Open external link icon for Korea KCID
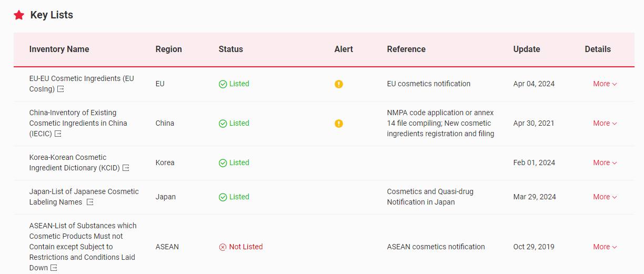This screenshot has width=644, height=274. [126, 168]
